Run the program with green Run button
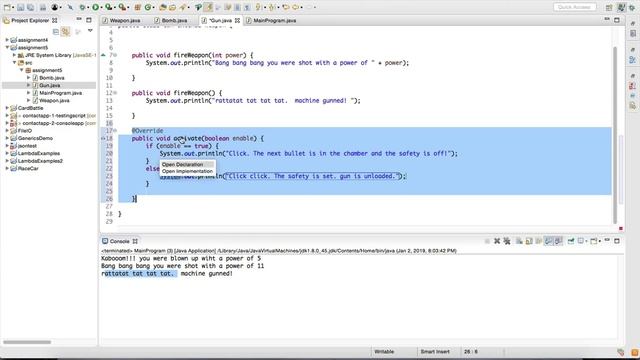The image size is (640, 360). pyautogui.click(x=96, y=7)
